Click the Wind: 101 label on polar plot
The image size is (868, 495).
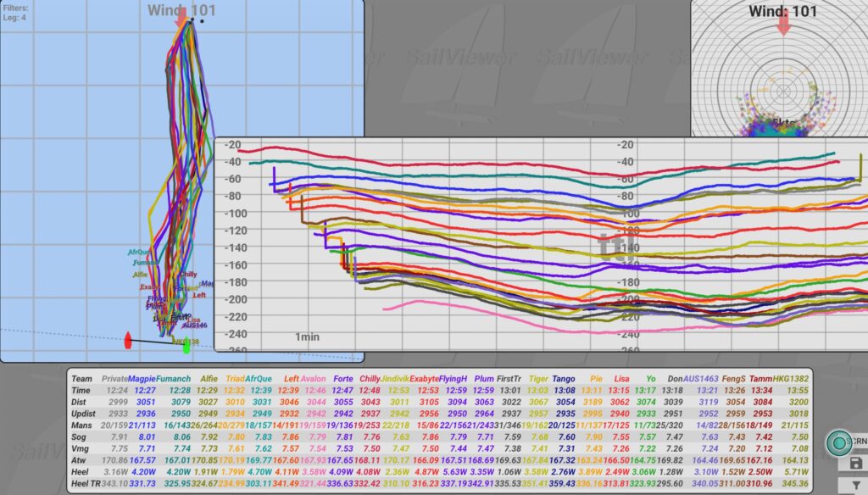click(782, 11)
